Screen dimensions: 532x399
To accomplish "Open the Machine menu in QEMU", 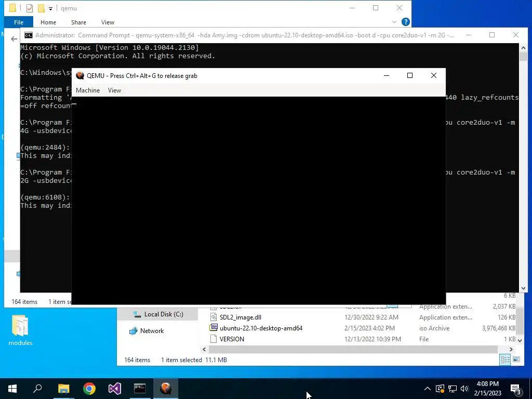I will tap(87, 90).
